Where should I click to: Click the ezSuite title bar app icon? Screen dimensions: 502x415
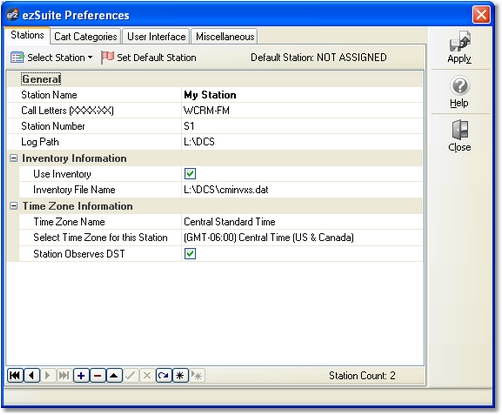pyautogui.click(x=13, y=15)
